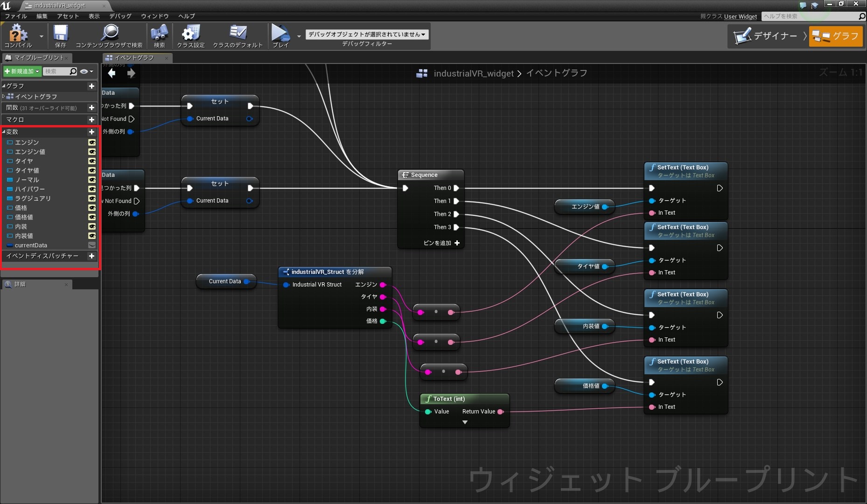The height and width of the screenshot is (504, 867).
Task: Open the Edit menu
Action: 42,16
